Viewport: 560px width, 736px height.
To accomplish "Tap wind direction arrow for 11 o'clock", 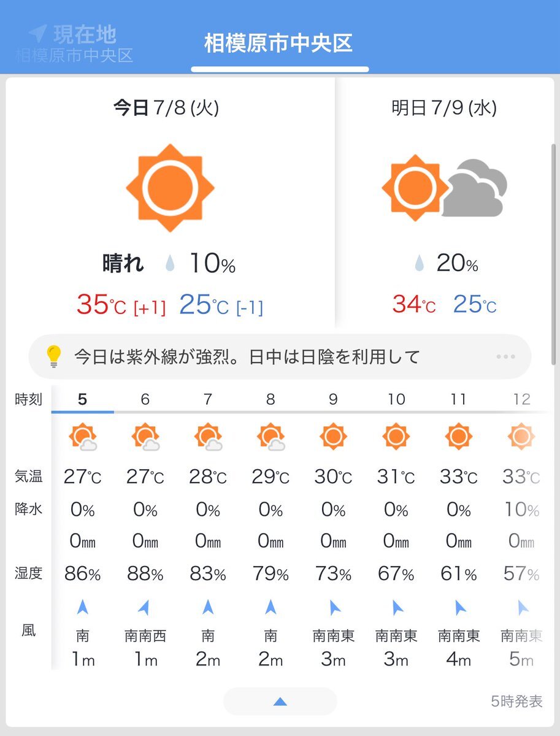I will (458, 607).
